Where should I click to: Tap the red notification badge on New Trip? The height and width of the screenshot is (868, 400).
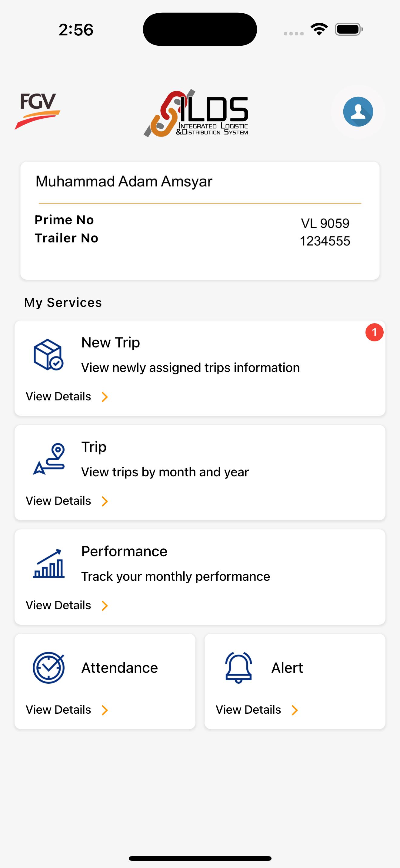tap(374, 332)
